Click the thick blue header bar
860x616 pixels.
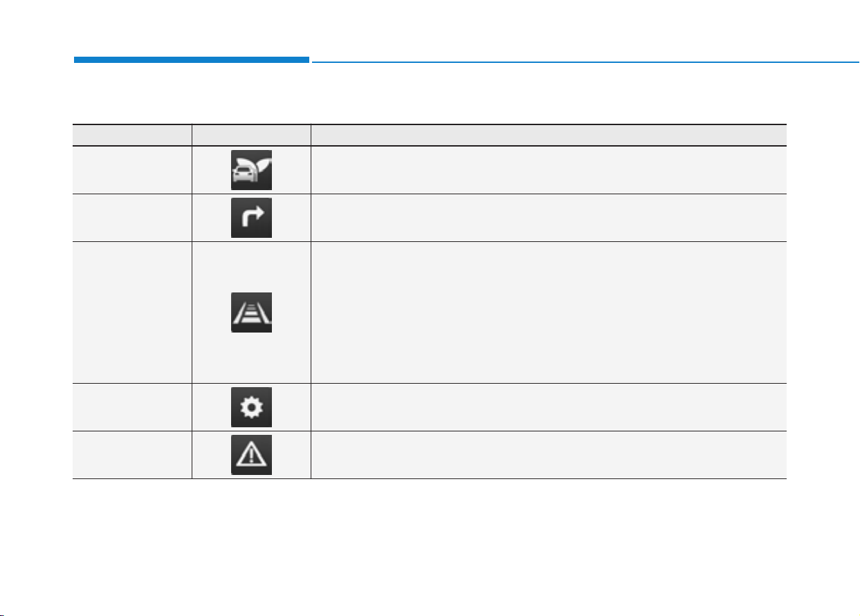pyautogui.click(x=192, y=60)
